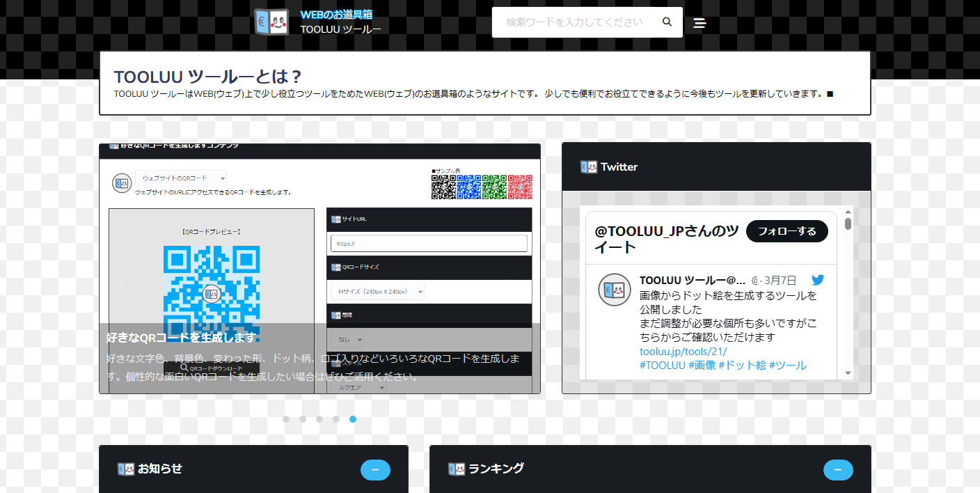
Task: Click the blue Twitter bird icon
Action: 818,280
